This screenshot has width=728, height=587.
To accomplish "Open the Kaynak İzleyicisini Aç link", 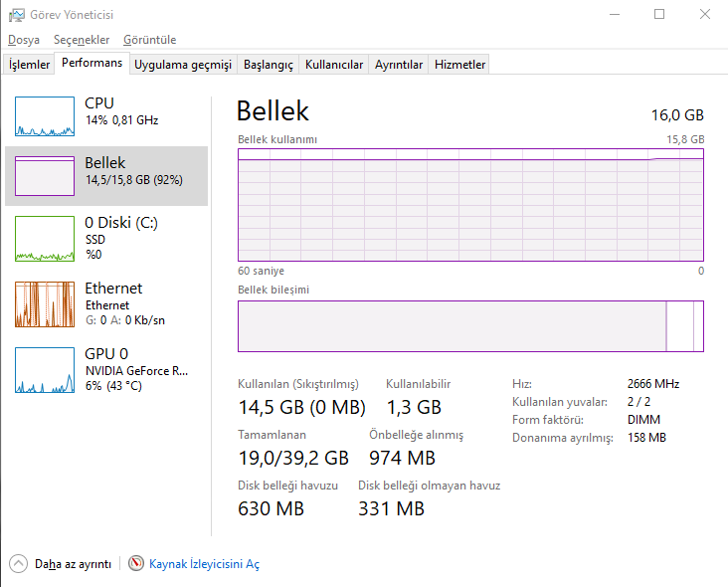I will (x=204, y=564).
